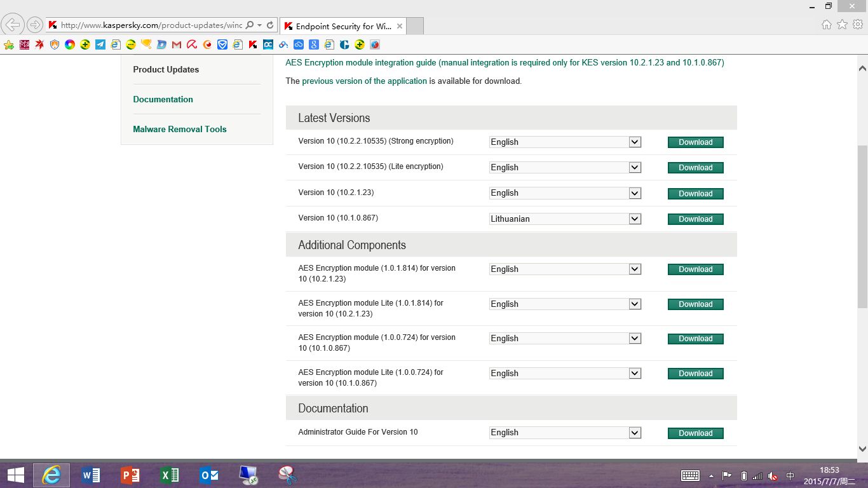Click the search magnifier in the address bar
This screenshot has height=488, width=868.
click(x=250, y=25)
